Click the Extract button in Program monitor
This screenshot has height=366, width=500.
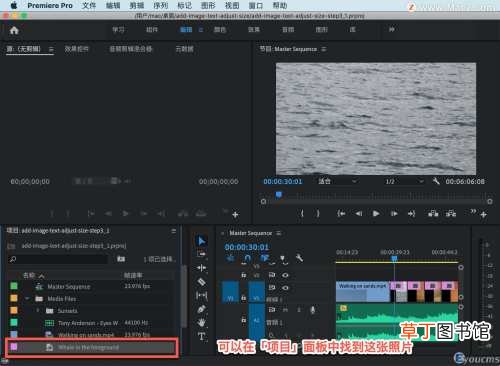pos(451,213)
